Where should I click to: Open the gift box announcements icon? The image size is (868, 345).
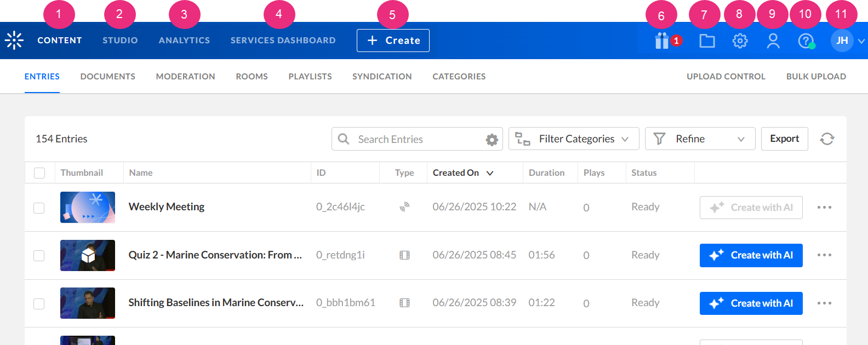pos(662,41)
